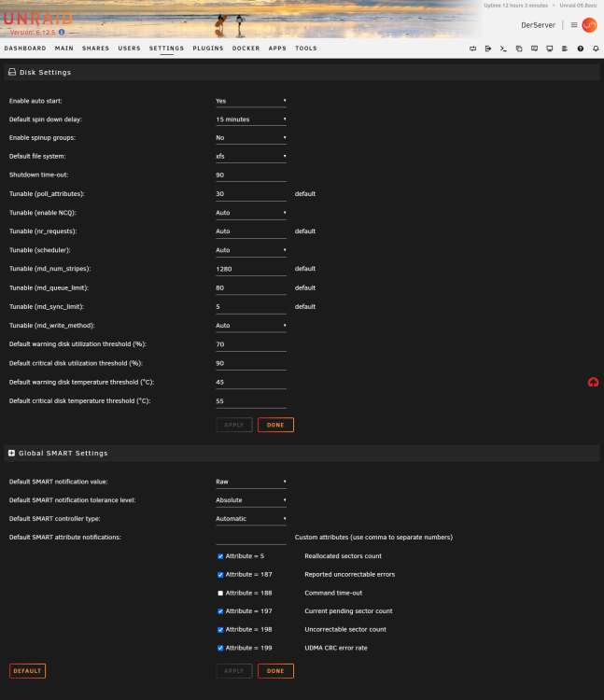The image size is (604, 700).
Task: Open the notifications bell icon
Action: click(596, 49)
